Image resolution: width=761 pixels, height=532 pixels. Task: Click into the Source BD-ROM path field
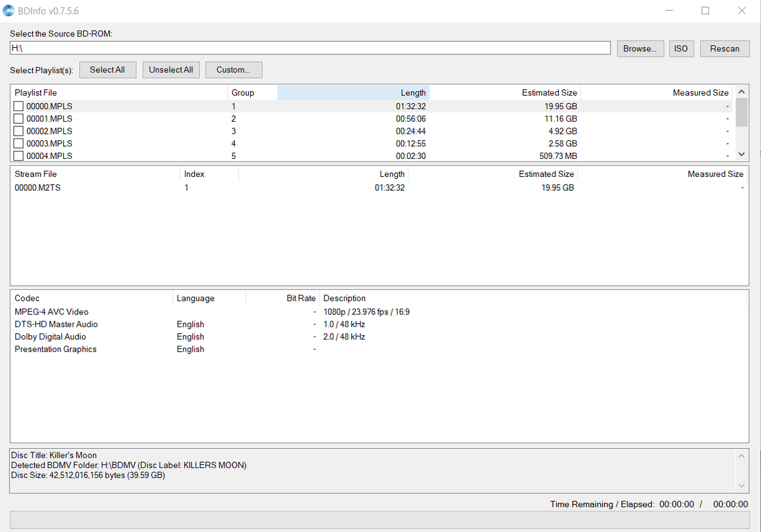point(310,48)
